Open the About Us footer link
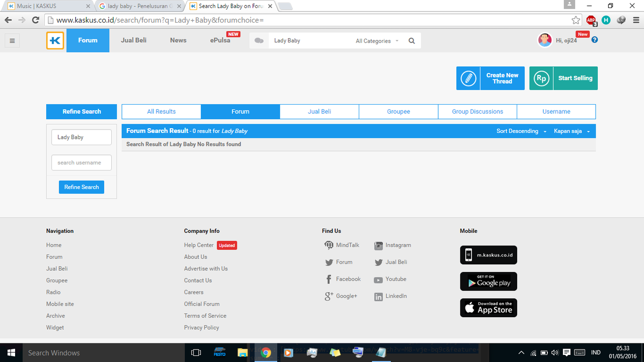Screen dimensions: 644x362 [196, 257]
